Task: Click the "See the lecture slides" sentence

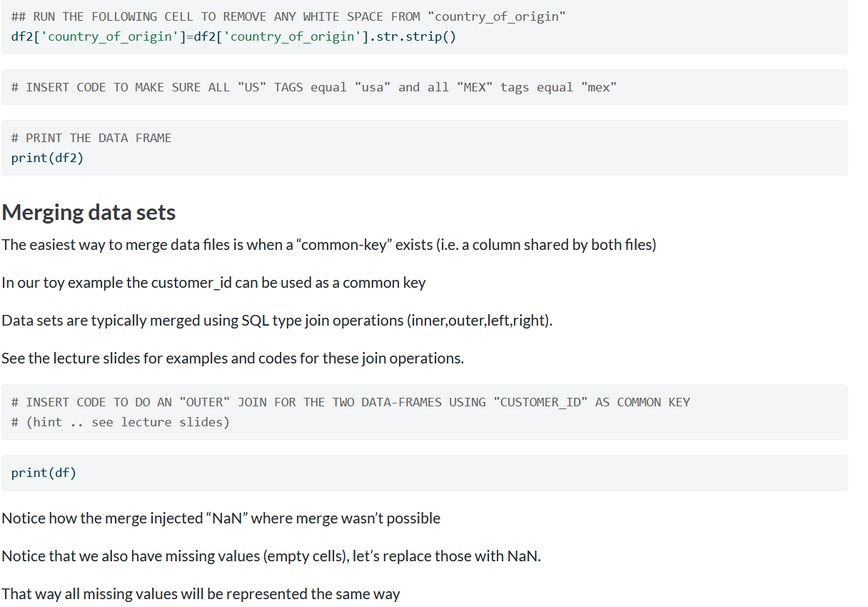Action: coord(232,358)
